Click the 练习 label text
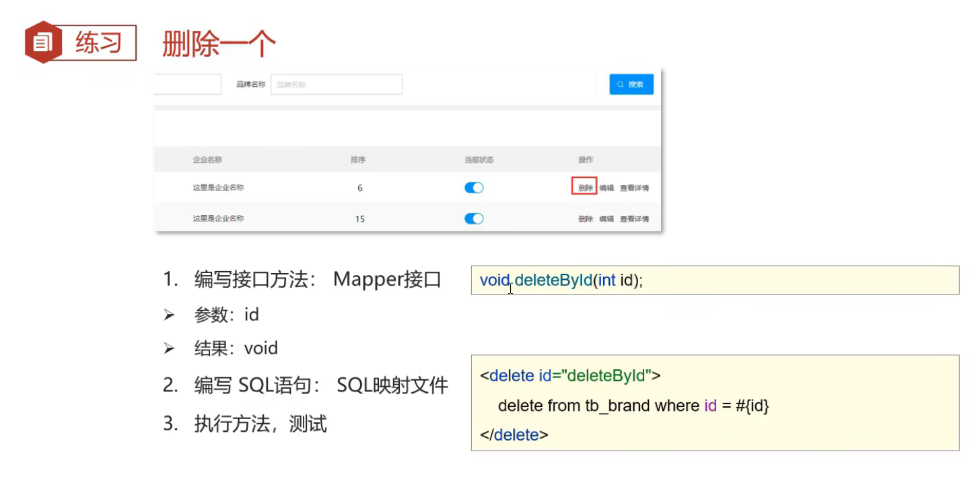The image size is (980, 491). point(98,43)
